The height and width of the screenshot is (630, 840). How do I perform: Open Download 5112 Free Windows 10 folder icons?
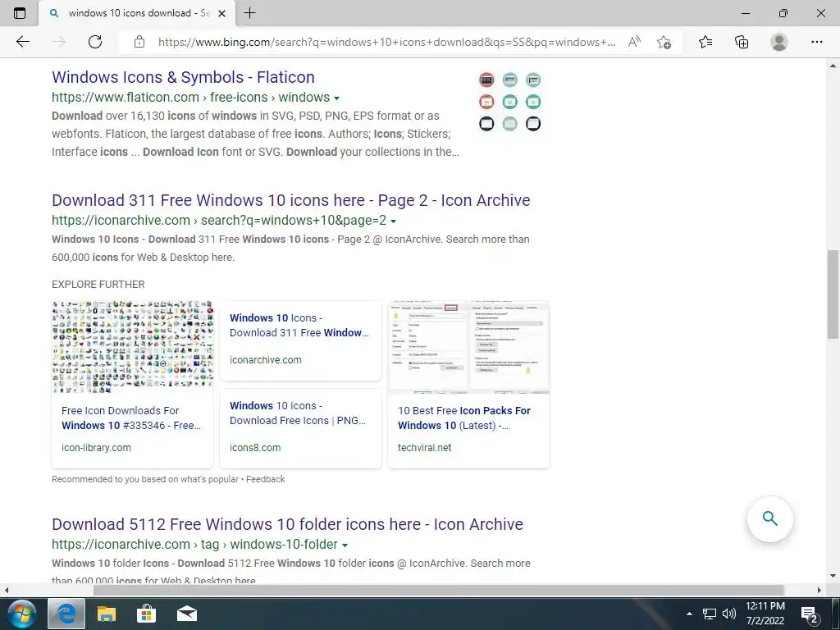[287, 524]
